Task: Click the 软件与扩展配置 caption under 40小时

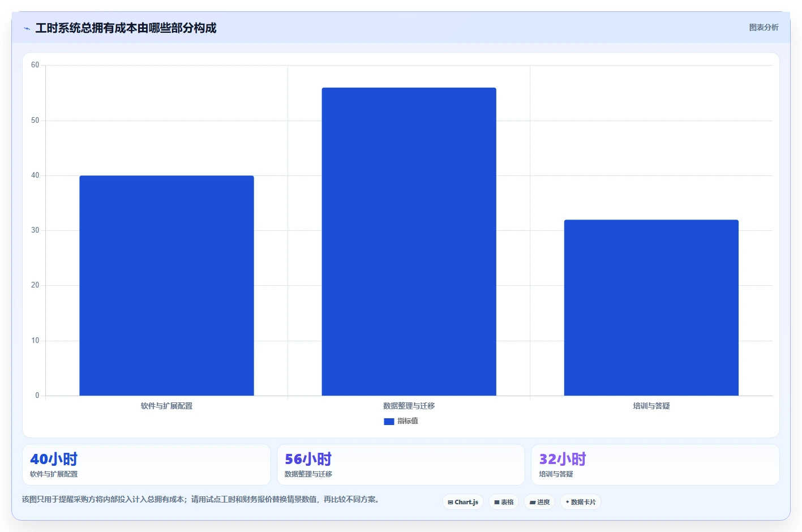Action: tap(54, 474)
